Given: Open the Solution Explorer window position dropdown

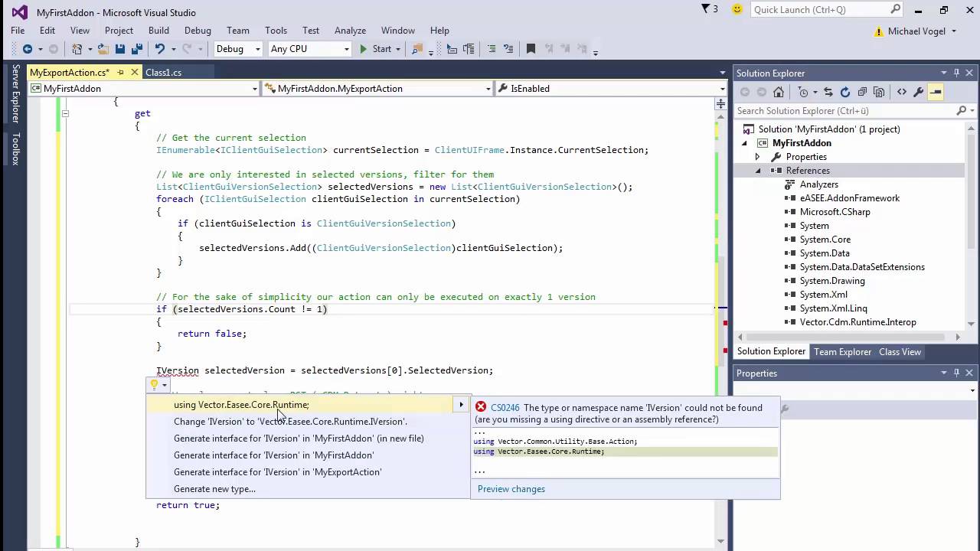Looking at the screenshot, I should 943,73.
